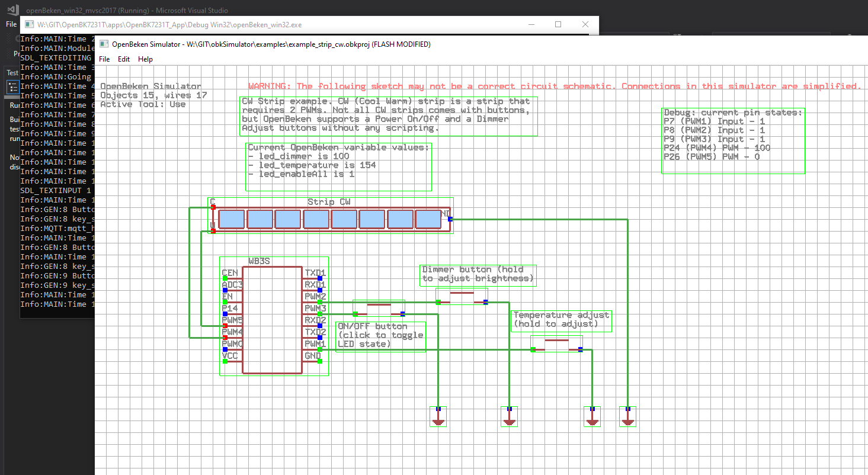Viewport: 868px width, 475px height.
Task: Click the ground symbol wired to Temperature adjust button
Action: click(592, 416)
